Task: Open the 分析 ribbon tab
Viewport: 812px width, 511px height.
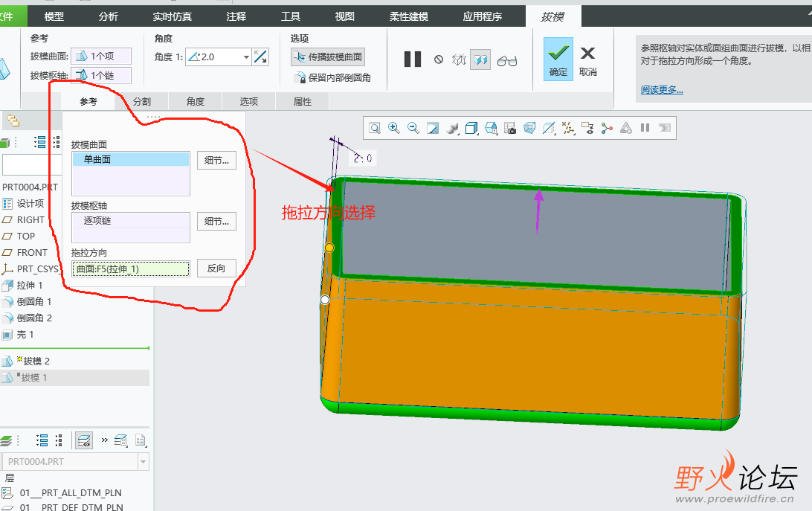Action: click(x=108, y=16)
